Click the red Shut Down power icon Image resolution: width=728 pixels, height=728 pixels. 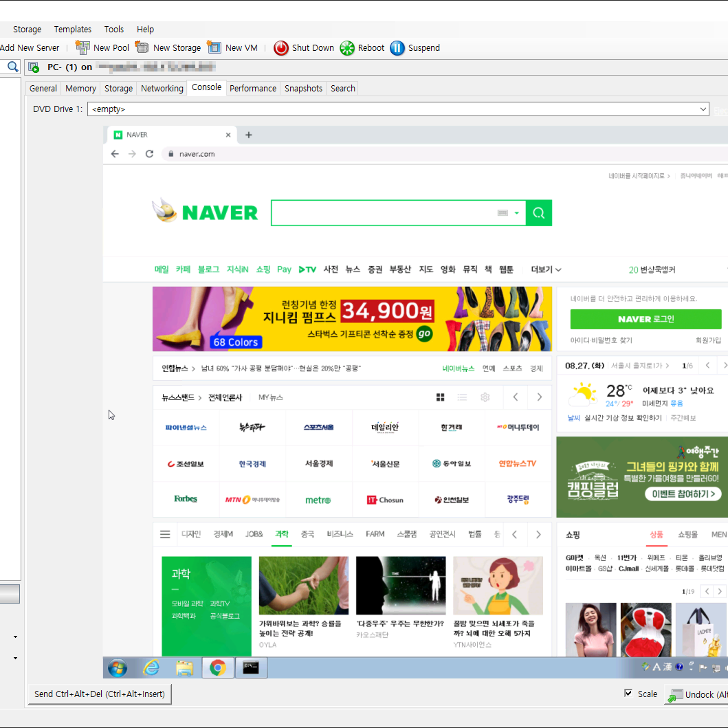pyautogui.click(x=281, y=48)
